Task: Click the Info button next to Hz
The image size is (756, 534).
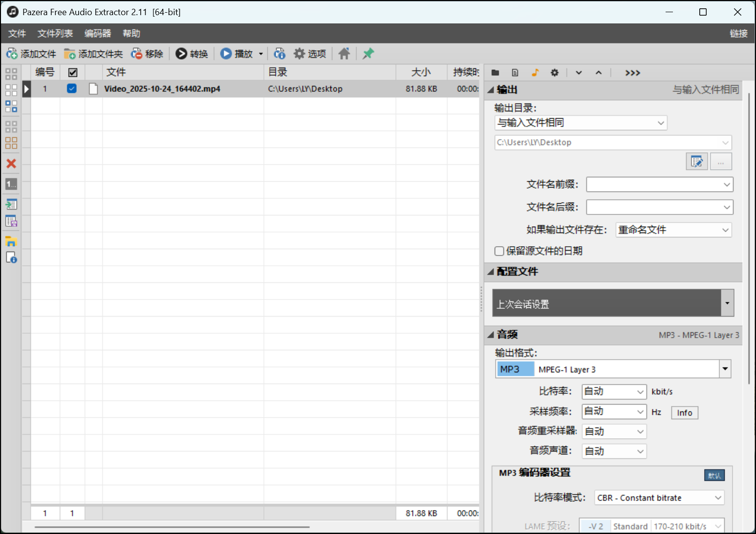Action: [685, 413]
